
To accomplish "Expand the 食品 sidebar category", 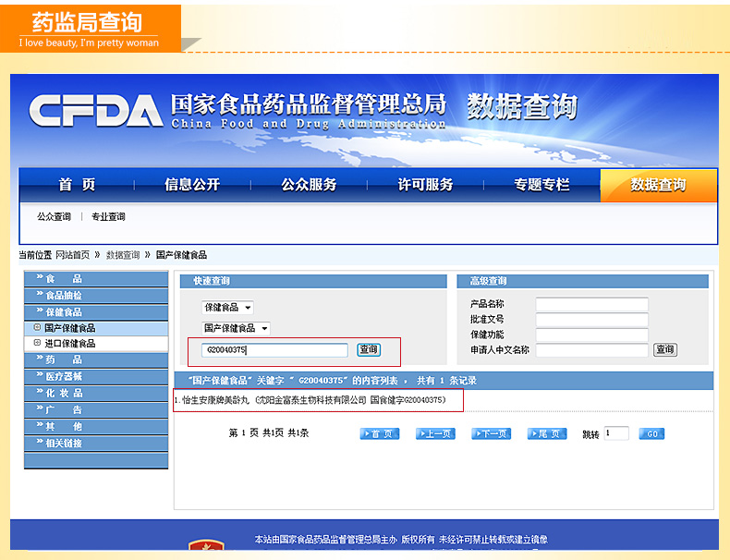I will 96,279.
